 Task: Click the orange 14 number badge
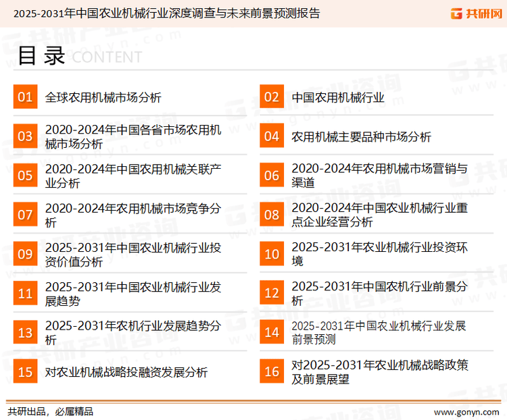click(272, 332)
